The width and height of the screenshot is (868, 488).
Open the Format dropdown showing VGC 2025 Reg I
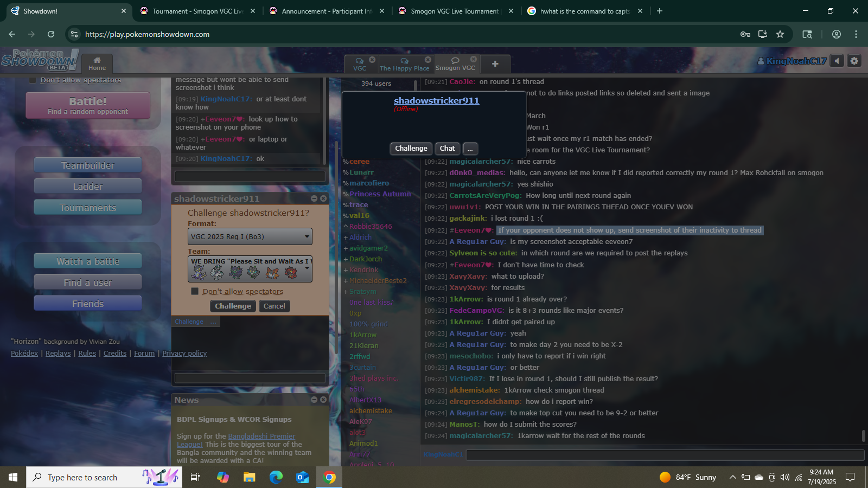[x=250, y=236]
